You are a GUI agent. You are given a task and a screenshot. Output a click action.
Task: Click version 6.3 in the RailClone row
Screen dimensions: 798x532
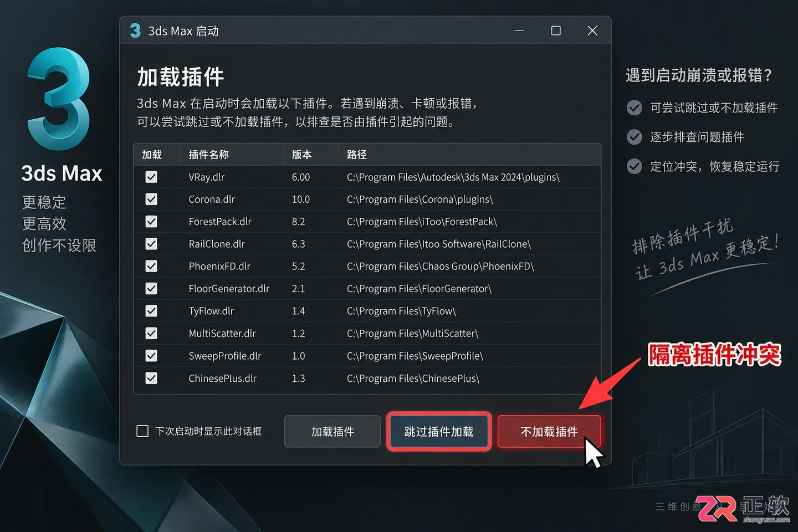[x=299, y=244]
